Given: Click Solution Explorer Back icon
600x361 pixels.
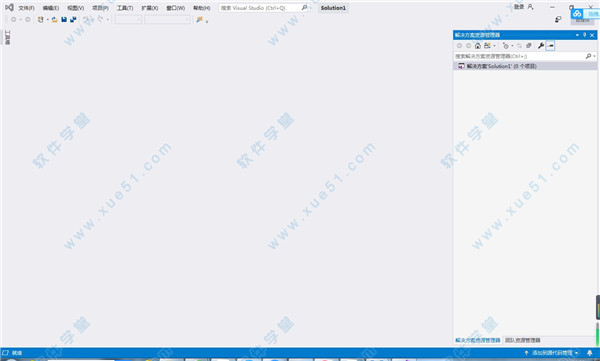Looking at the screenshot, I should 459,46.
